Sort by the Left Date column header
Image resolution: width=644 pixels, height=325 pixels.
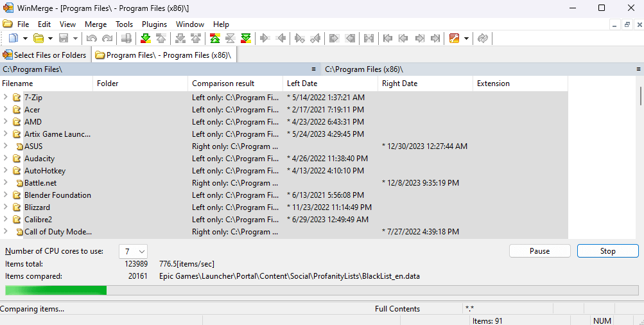coord(330,83)
